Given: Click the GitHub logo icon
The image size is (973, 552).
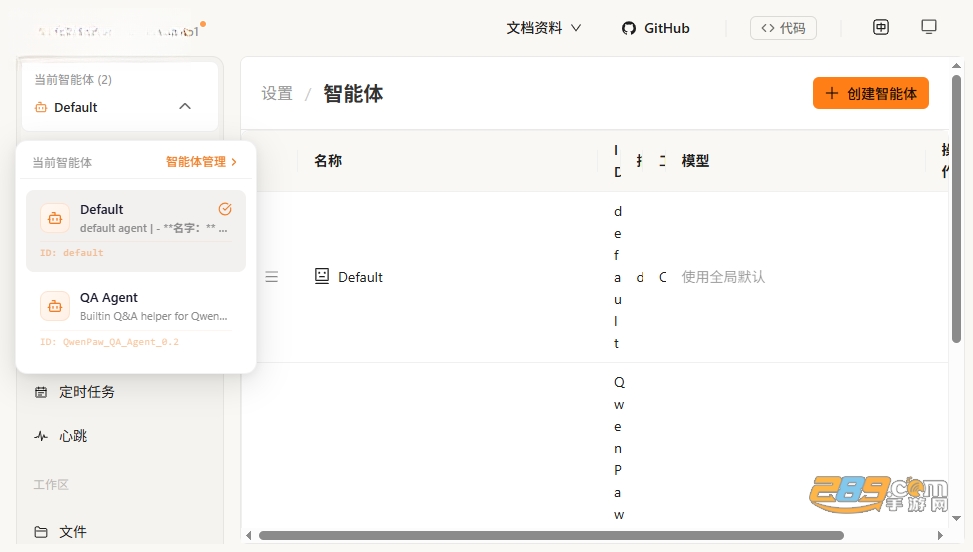Looking at the screenshot, I should [x=629, y=28].
